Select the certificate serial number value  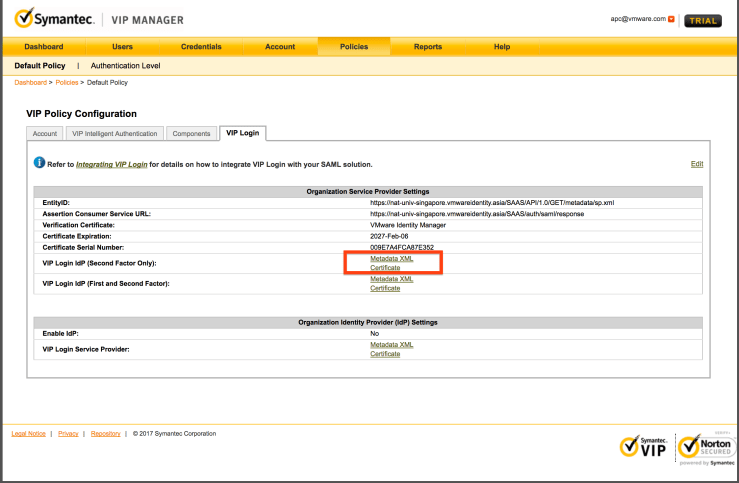(402, 247)
